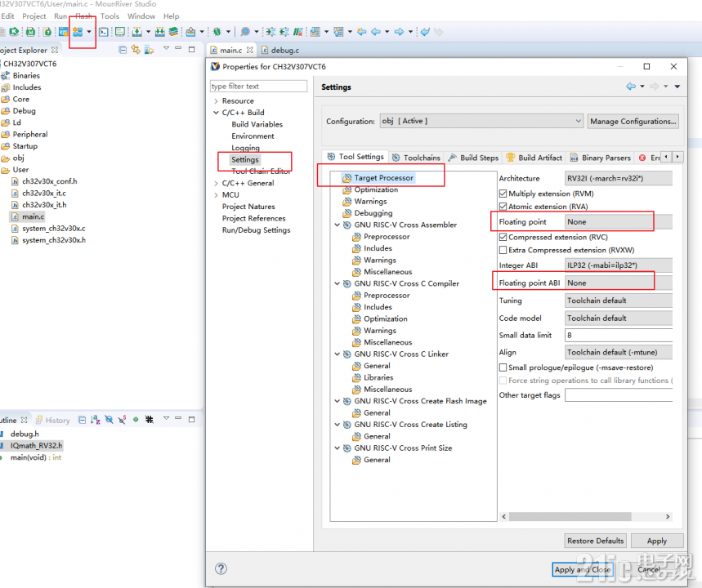The image size is (702, 588).
Task: Click the Outline hide static members icon
Action: (123, 420)
